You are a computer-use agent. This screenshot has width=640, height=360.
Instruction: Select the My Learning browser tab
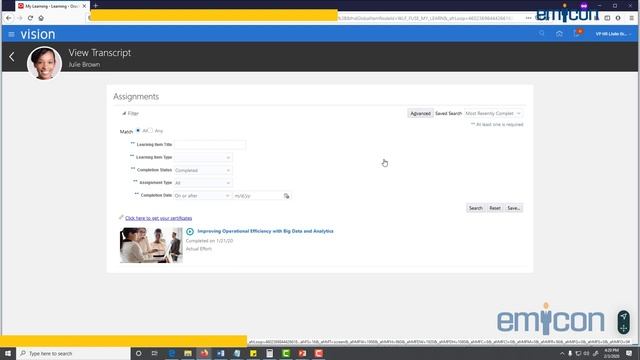52,6
